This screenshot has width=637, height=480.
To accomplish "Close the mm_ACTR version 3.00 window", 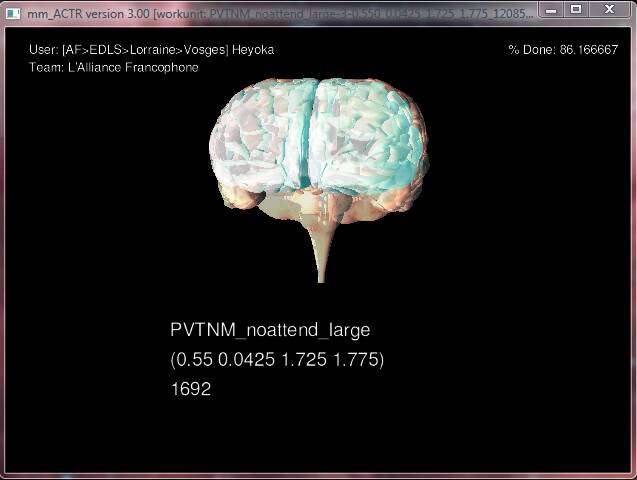I will pyautogui.click(x=610, y=9).
